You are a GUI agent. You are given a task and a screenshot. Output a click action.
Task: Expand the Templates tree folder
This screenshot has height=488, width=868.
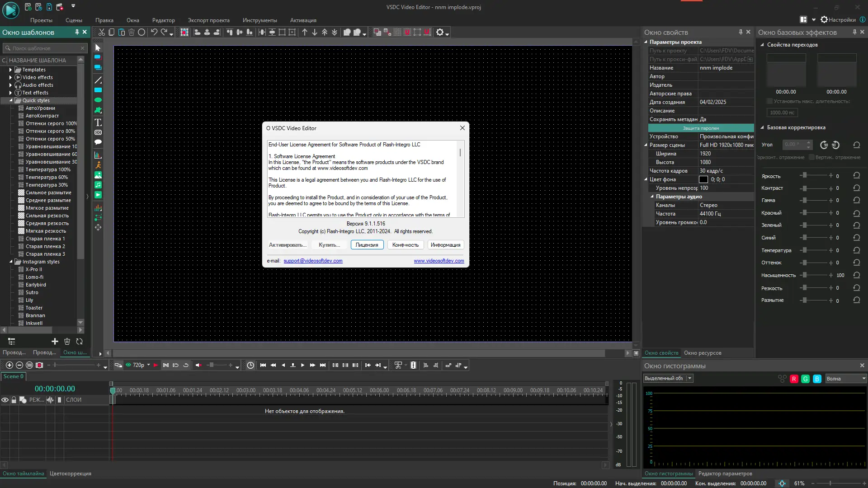[10, 70]
